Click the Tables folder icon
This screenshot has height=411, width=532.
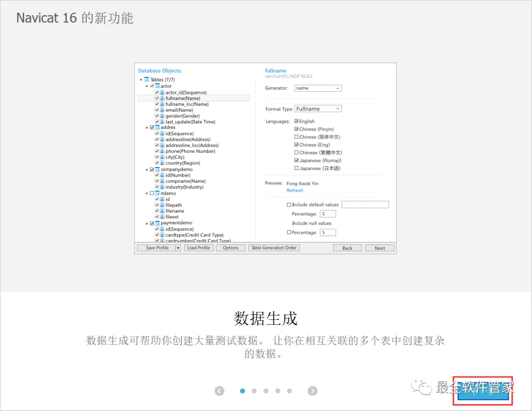pyautogui.click(x=147, y=79)
